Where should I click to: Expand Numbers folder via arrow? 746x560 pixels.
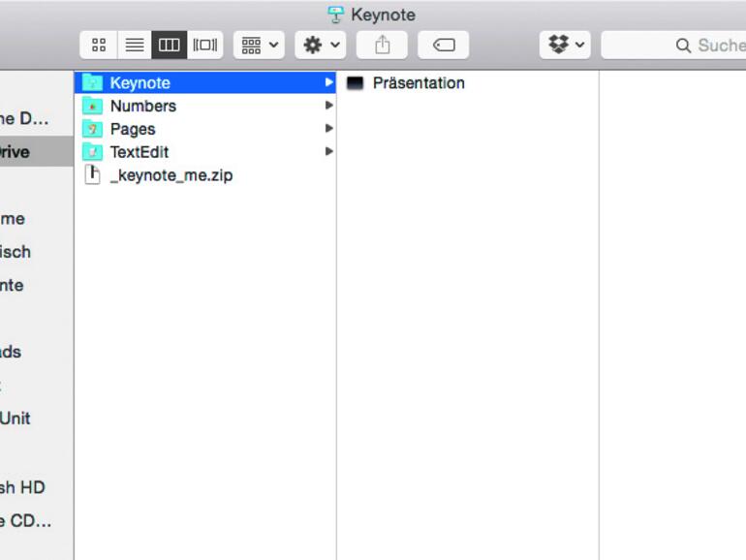click(x=328, y=106)
